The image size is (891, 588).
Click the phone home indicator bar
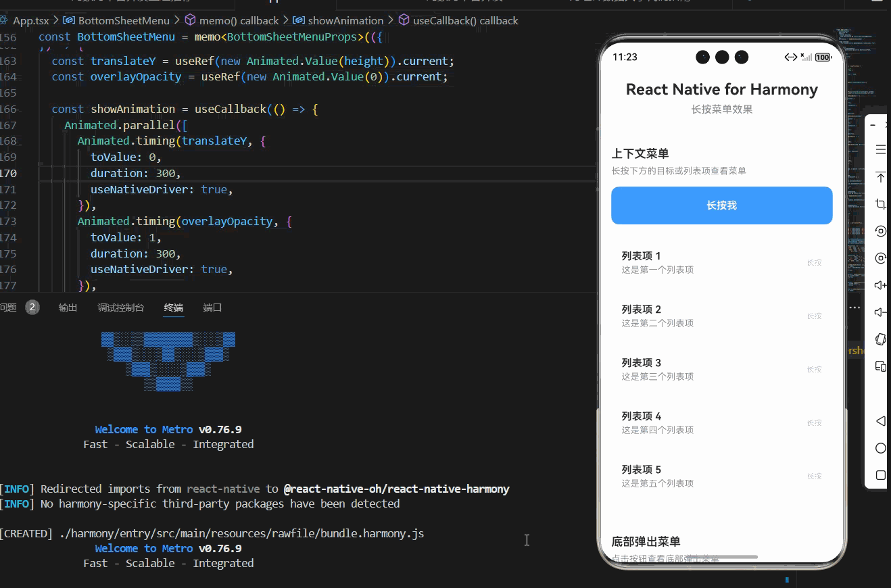[x=722, y=557]
